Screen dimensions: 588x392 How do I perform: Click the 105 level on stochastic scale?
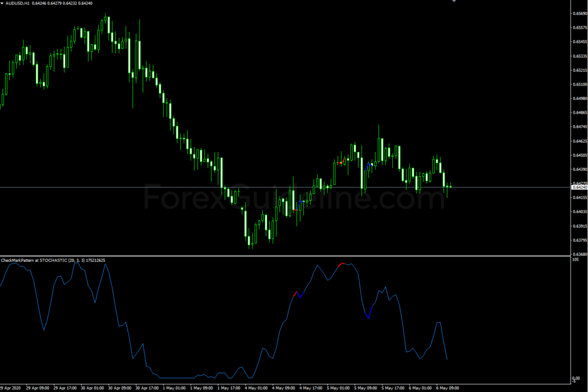click(x=575, y=260)
